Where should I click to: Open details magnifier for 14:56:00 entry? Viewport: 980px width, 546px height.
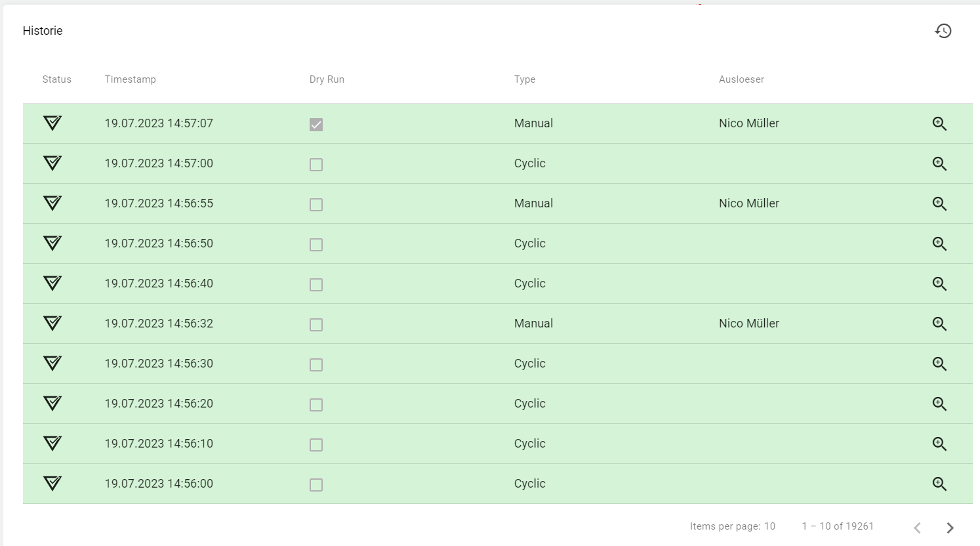point(939,484)
